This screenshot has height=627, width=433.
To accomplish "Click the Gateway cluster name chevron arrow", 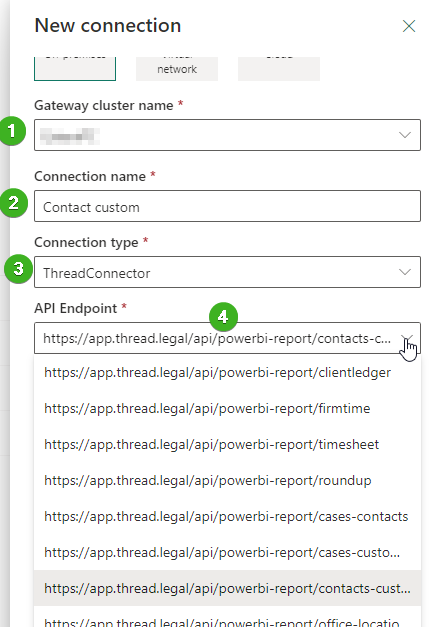I will click(x=405, y=135).
